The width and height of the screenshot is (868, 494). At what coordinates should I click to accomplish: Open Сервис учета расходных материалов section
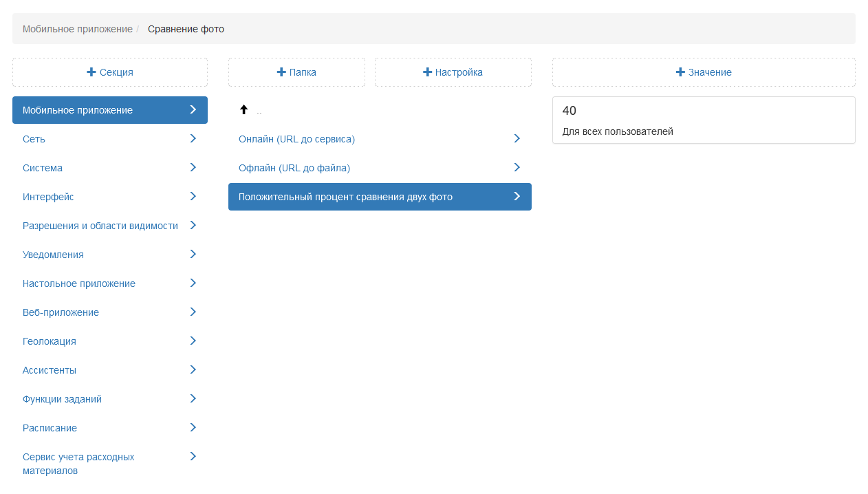point(78,464)
